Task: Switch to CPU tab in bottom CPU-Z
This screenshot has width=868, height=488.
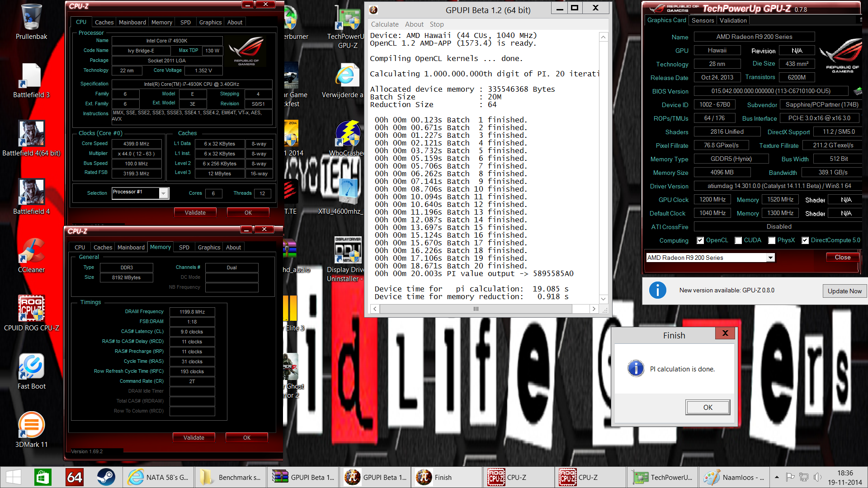Action: click(80, 247)
